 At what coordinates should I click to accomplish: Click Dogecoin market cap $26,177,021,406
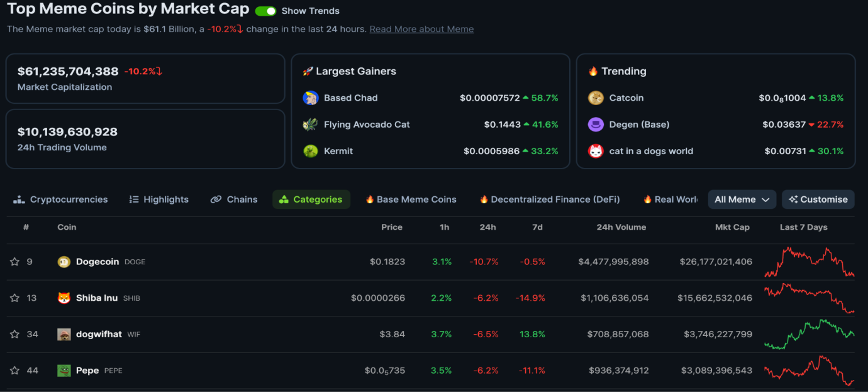(716, 262)
